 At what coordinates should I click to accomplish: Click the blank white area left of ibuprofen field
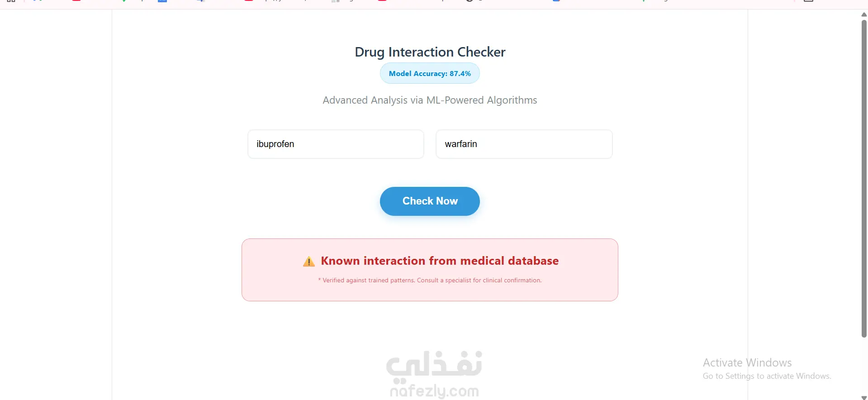(x=181, y=144)
